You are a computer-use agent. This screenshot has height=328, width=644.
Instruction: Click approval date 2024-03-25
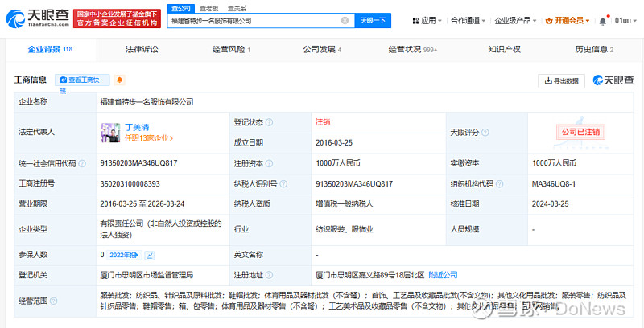pos(551,204)
